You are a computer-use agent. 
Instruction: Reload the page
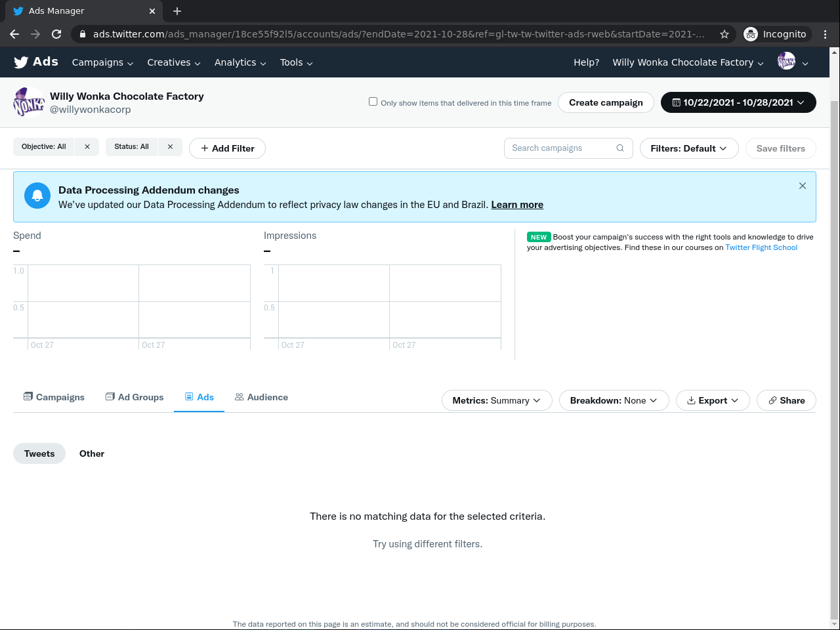pos(56,34)
